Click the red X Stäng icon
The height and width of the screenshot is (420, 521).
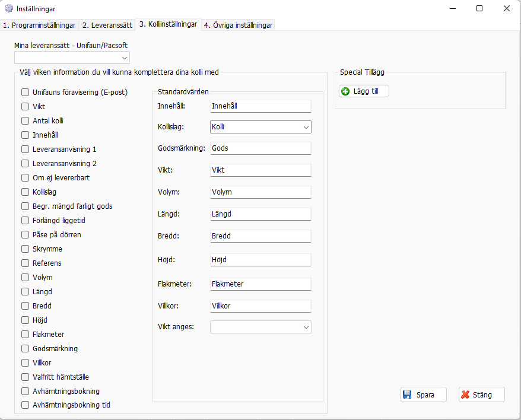pyautogui.click(x=465, y=394)
